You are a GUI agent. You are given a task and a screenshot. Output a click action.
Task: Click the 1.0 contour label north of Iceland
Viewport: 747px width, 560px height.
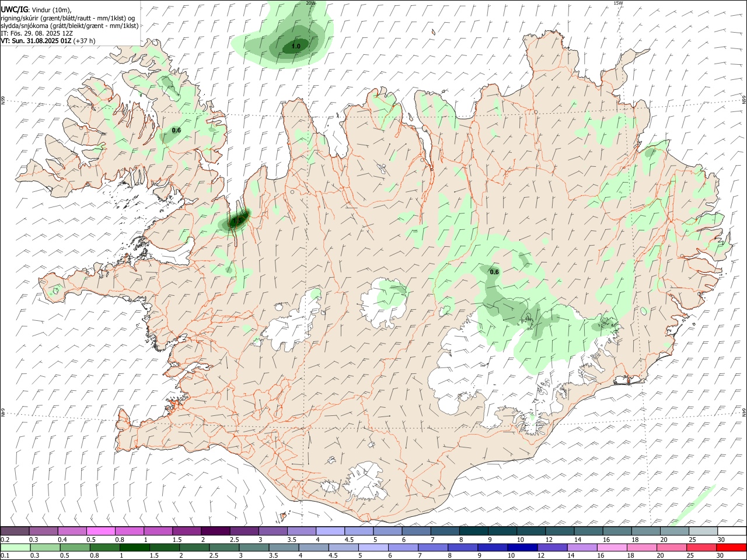(296, 46)
